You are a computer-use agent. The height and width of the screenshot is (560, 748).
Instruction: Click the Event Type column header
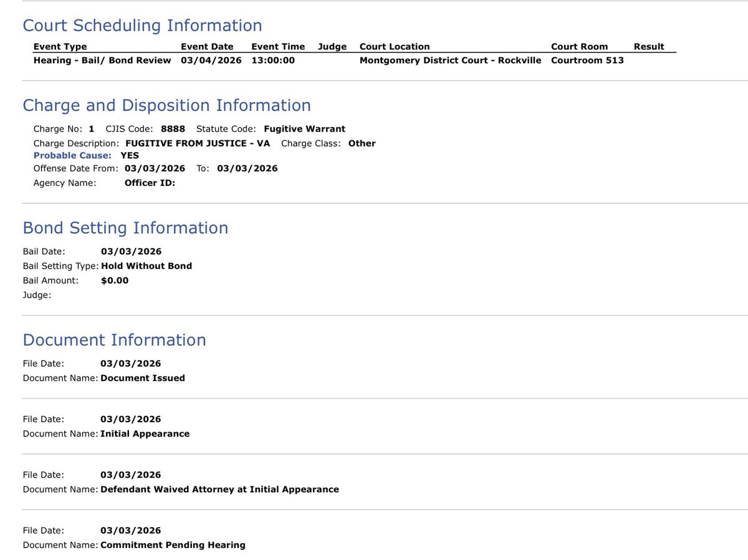60,47
